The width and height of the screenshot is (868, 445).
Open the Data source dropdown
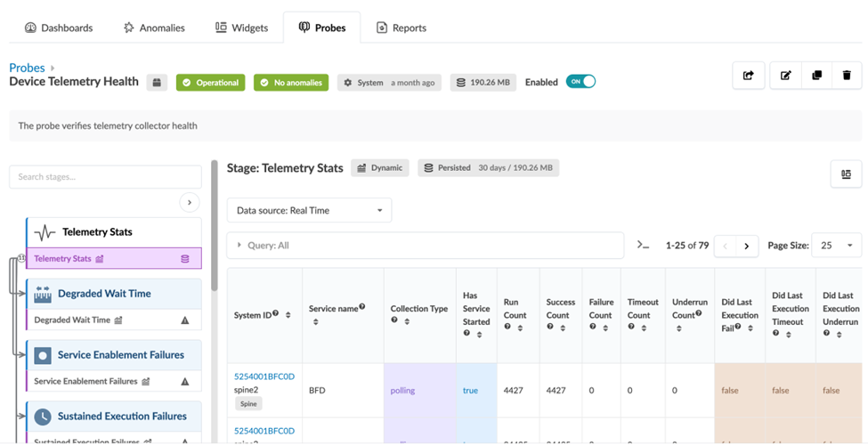[x=309, y=211]
